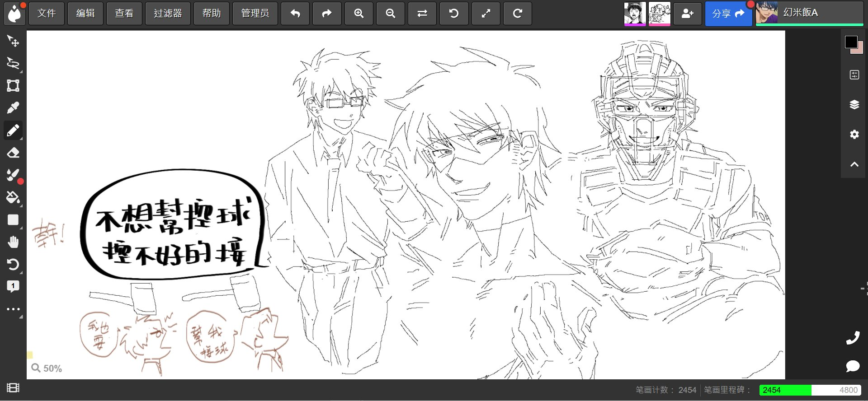Click the 笔画里程碑 label
This screenshot has width=868, height=401.
pyautogui.click(x=727, y=390)
